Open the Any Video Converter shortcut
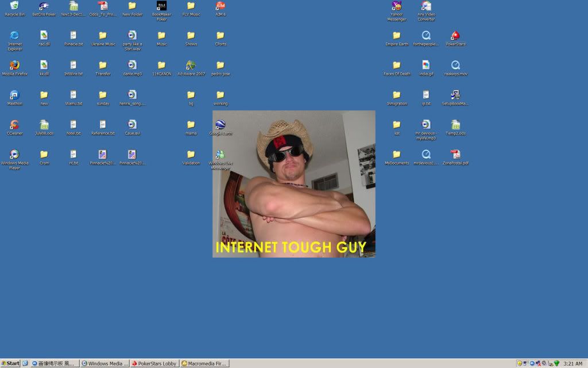 (425, 6)
